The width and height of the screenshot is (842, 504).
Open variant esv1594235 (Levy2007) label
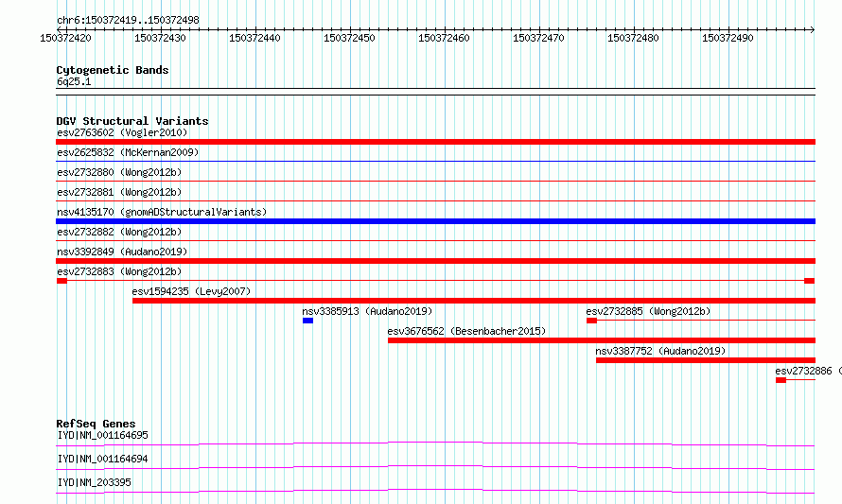[x=191, y=291]
